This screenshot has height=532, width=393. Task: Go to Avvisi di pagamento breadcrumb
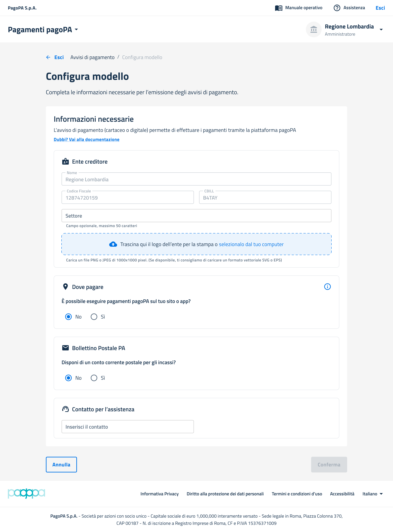(x=92, y=57)
